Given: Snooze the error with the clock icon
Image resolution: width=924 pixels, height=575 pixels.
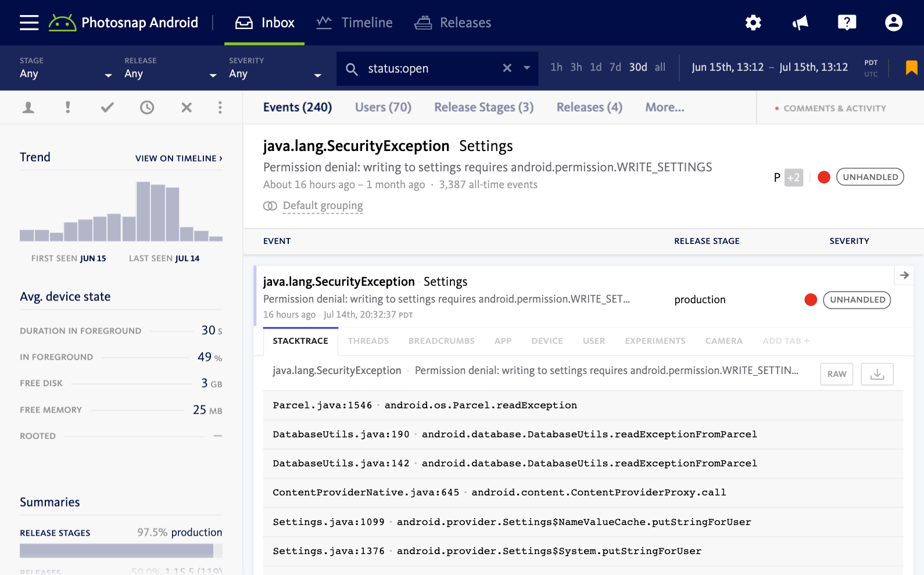Looking at the screenshot, I should click(x=147, y=107).
